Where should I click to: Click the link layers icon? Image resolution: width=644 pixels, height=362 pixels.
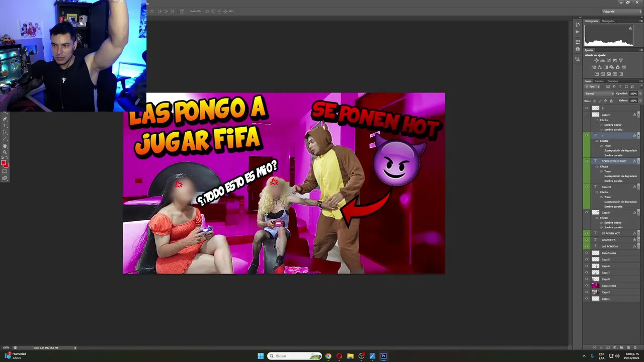pyautogui.click(x=594, y=347)
